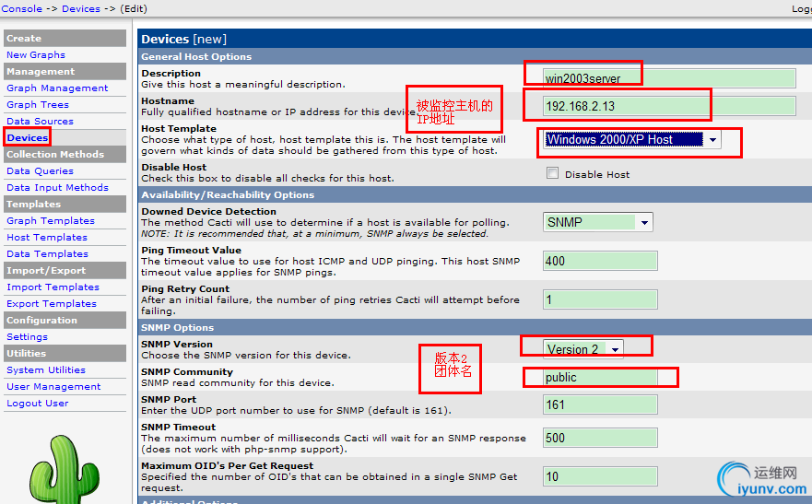The width and height of the screenshot is (812, 504).
Task: Open Import Templates link
Action: click(53, 287)
